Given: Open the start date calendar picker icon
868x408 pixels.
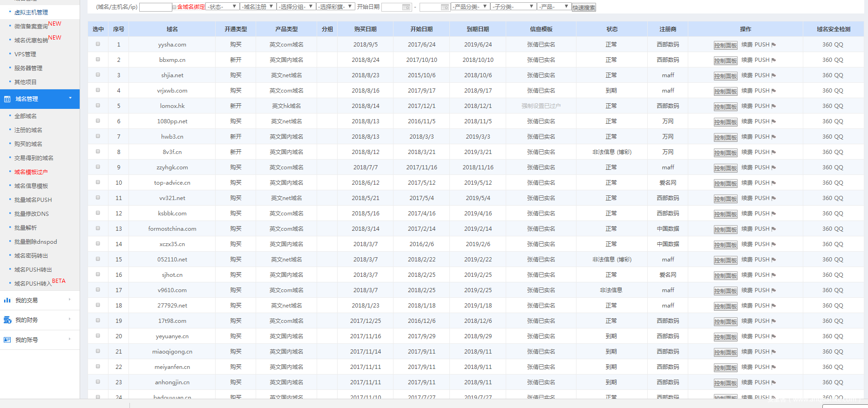Looking at the screenshot, I should [x=407, y=7].
